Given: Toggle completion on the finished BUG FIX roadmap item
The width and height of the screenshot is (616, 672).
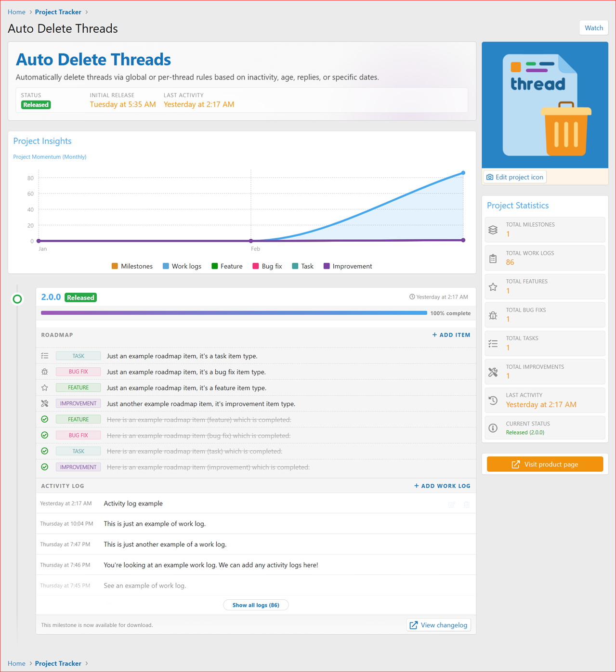Looking at the screenshot, I should click(x=45, y=435).
